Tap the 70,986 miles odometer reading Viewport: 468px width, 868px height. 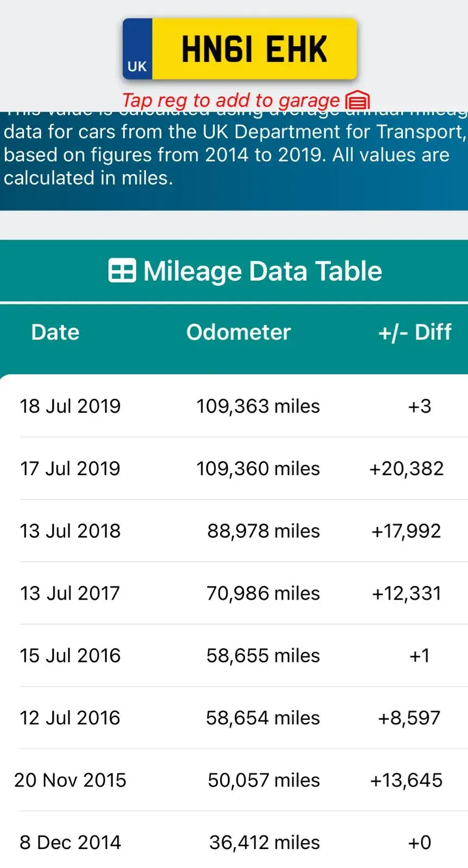[x=263, y=593]
